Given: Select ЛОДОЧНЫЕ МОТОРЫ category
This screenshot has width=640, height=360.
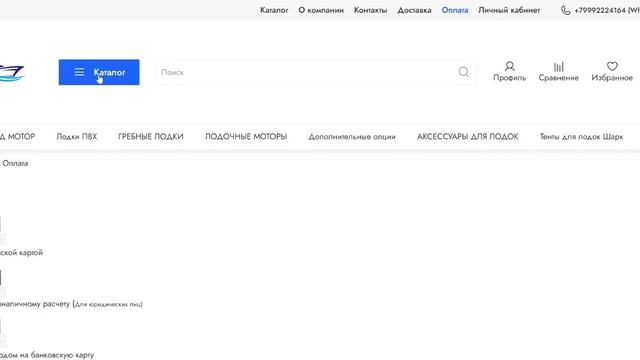Looking at the screenshot, I should [246, 137].
